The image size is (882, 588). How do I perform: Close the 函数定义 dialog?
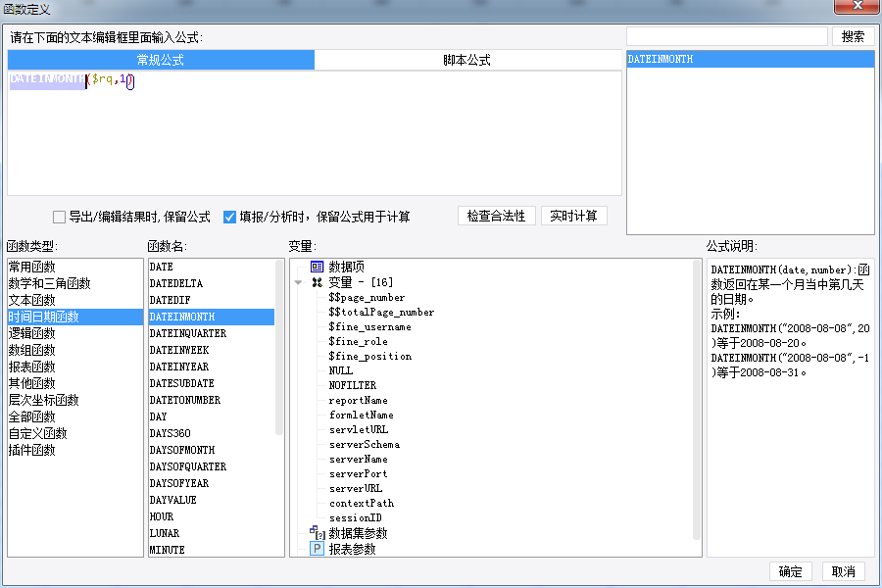[857, 6]
